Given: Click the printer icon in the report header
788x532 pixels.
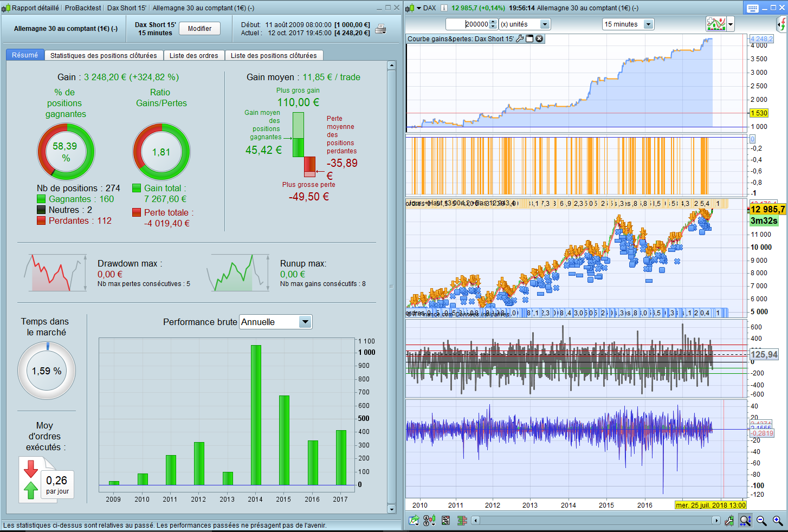Looking at the screenshot, I should [380, 29].
